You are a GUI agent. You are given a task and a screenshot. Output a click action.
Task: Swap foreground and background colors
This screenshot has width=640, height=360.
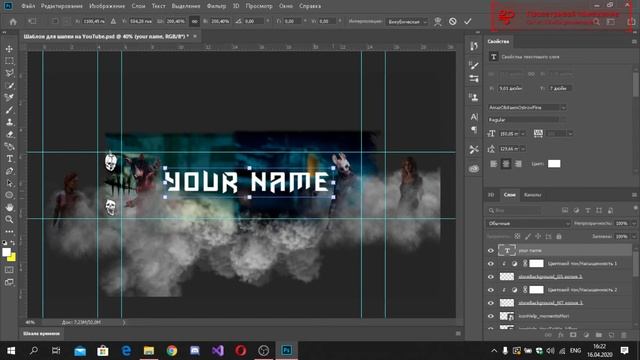[13, 242]
